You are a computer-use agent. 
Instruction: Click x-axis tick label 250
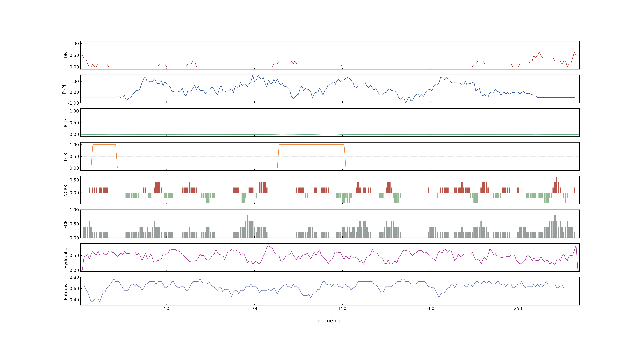pos(518,309)
